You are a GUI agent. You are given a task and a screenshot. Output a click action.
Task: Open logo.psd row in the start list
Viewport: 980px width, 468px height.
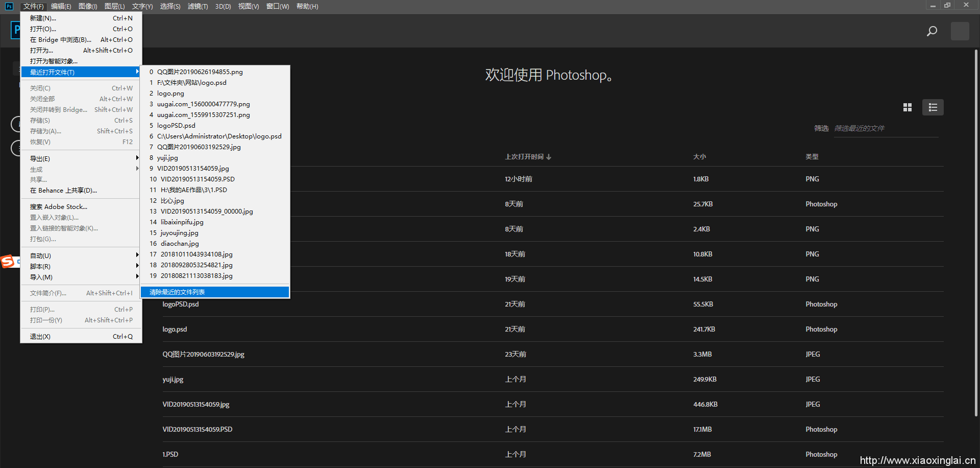tap(553, 329)
